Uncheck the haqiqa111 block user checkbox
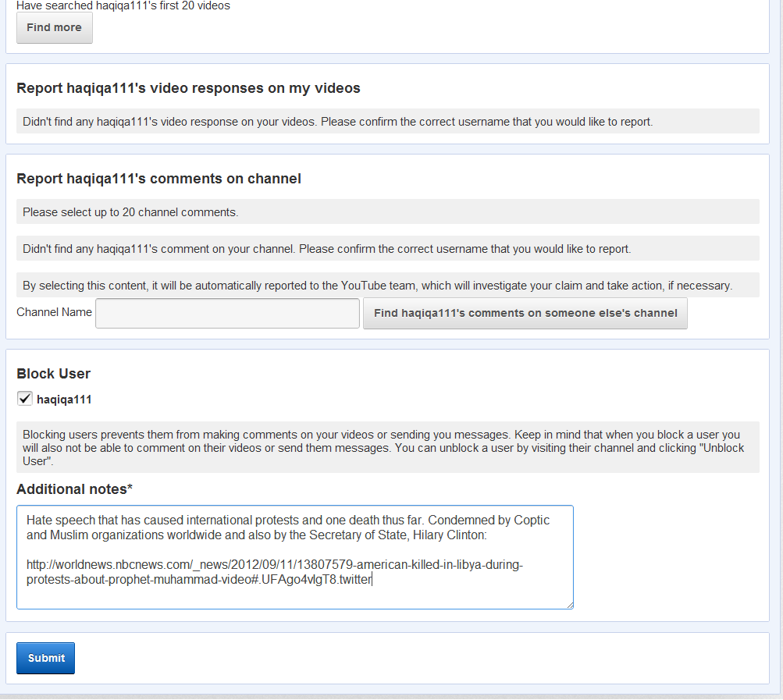 point(24,399)
